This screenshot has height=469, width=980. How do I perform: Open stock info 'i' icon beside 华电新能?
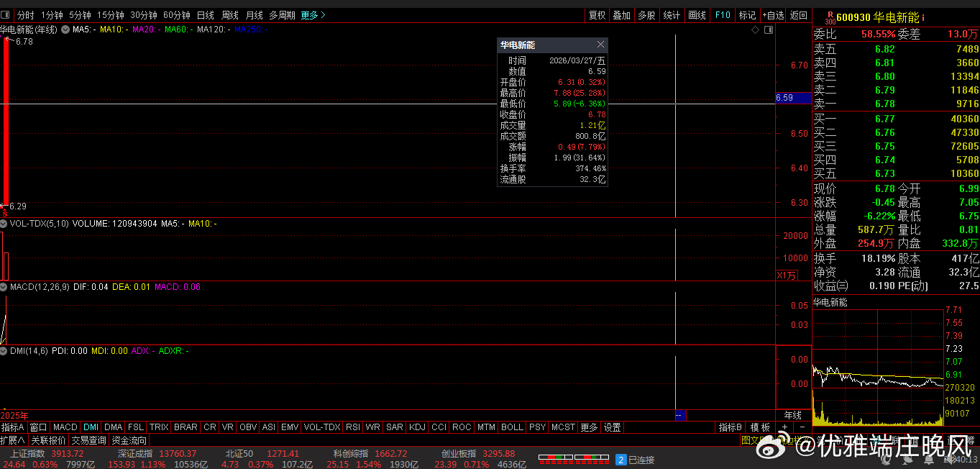click(x=924, y=17)
